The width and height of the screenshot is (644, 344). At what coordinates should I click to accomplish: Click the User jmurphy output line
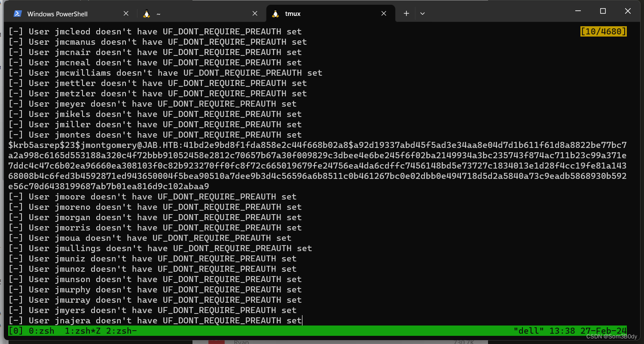[x=155, y=289]
